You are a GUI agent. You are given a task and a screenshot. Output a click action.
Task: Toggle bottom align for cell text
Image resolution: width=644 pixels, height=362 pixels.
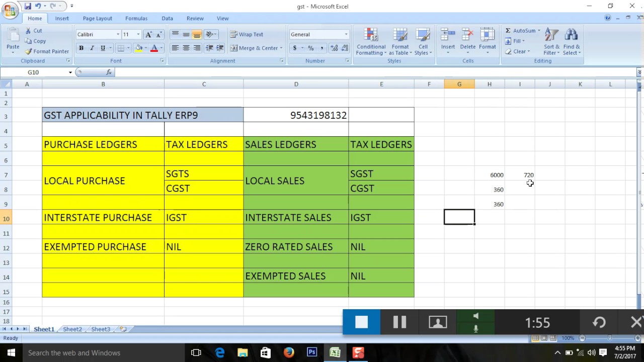coord(197,34)
